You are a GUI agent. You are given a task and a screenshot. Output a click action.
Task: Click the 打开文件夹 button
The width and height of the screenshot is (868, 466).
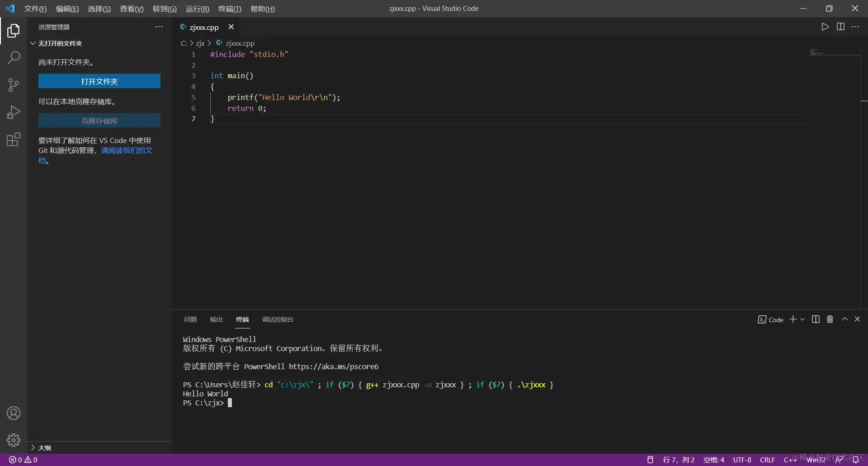99,81
